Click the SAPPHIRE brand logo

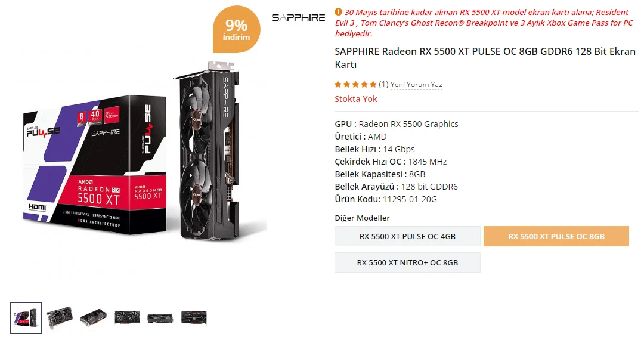coord(298,17)
